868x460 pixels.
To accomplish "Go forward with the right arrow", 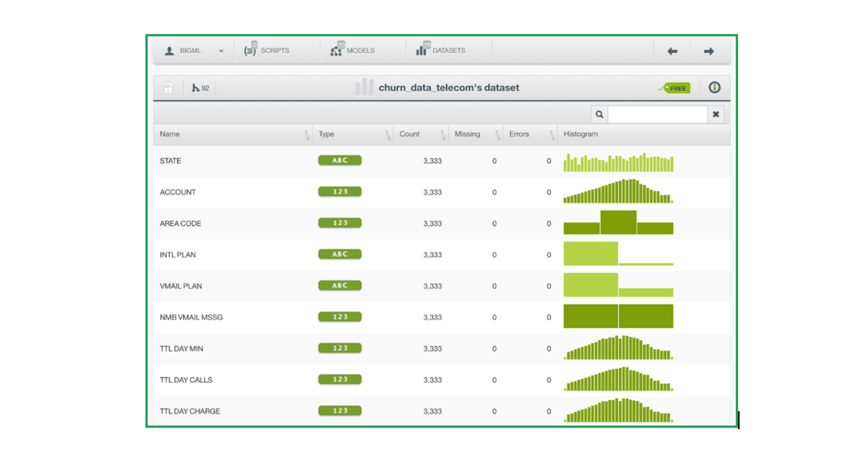I will [709, 51].
